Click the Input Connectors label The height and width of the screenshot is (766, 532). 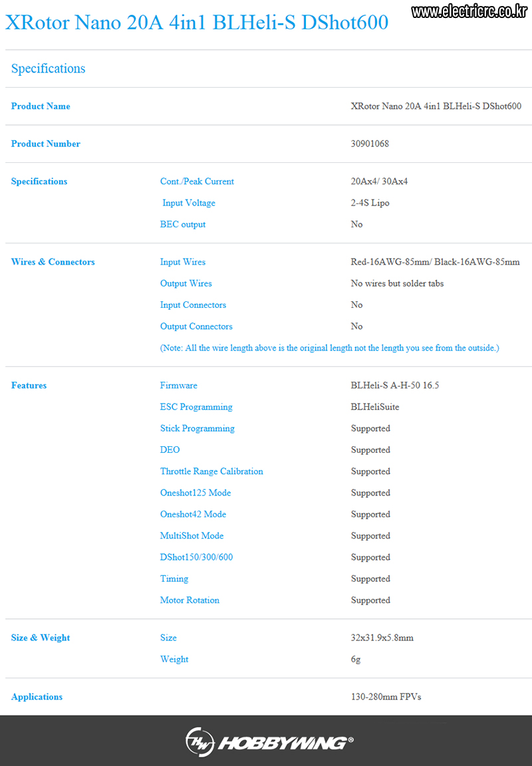point(193,305)
